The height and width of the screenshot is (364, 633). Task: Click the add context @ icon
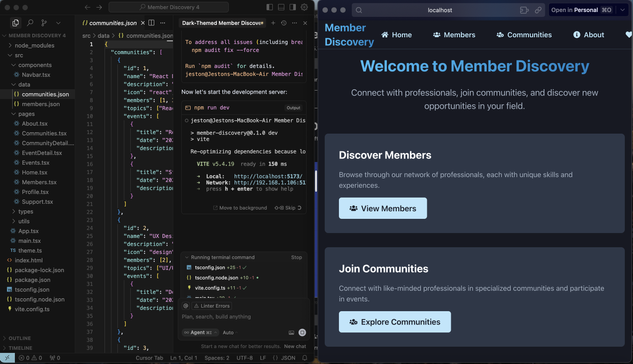[186, 306]
